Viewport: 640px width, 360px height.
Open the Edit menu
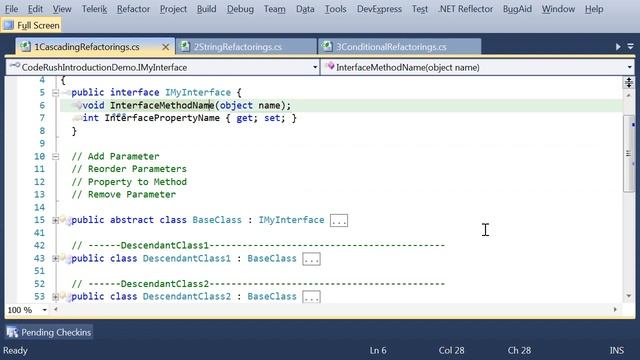click(35, 9)
